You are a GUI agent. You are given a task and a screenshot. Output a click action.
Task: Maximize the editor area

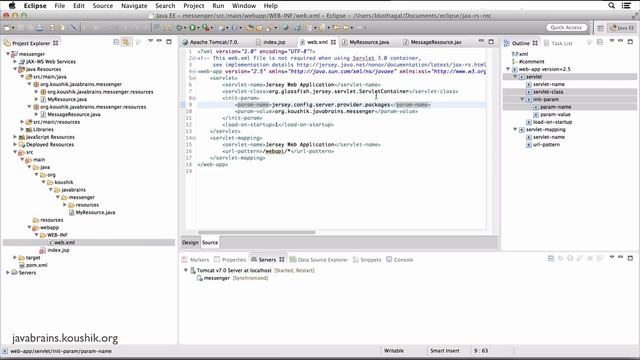tap(491, 41)
